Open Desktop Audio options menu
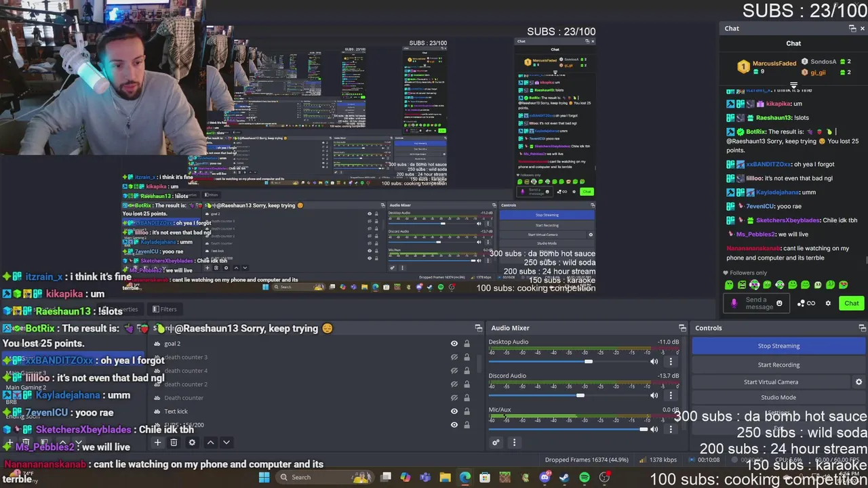 [x=671, y=361]
